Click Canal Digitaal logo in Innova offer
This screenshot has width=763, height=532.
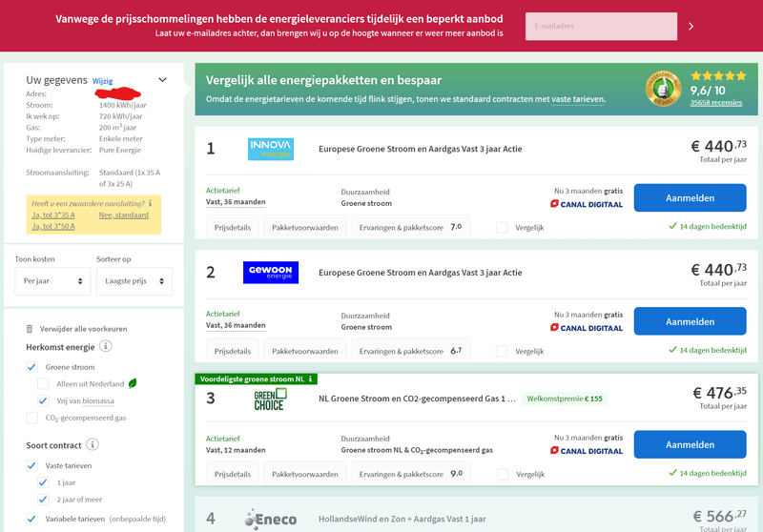pos(587,204)
